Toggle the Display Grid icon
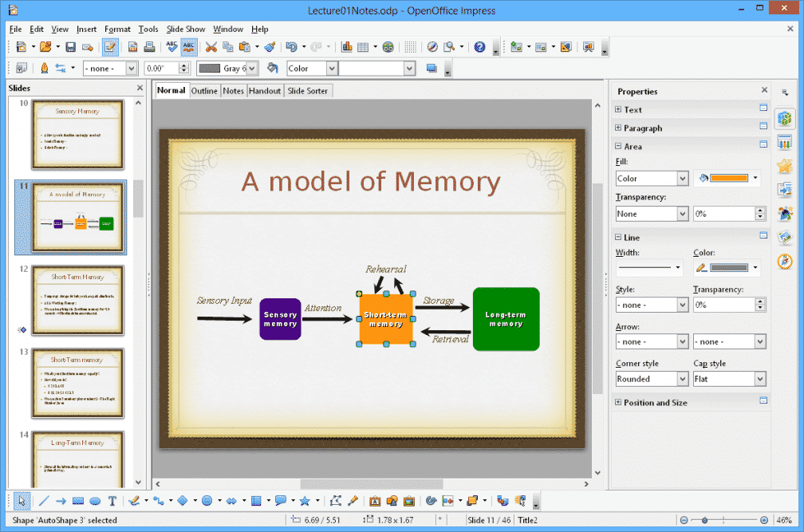This screenshot has width=804, height=532. pos(412,46)
